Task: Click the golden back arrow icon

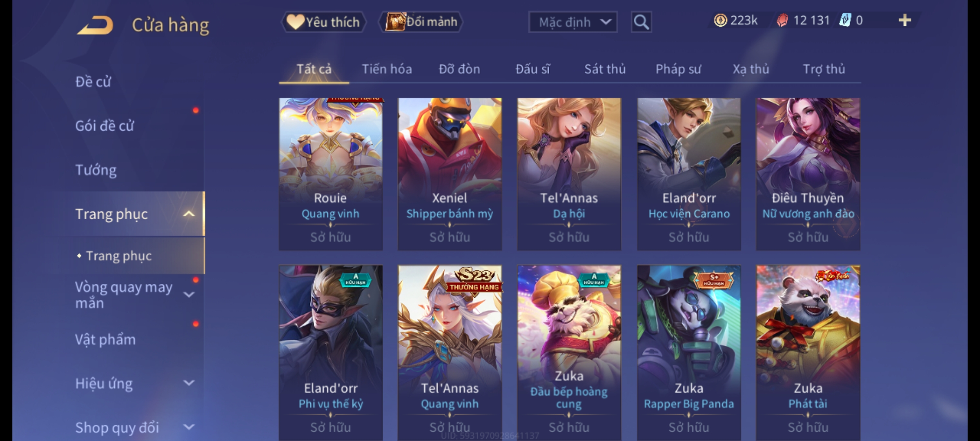Action: (95, 25)
